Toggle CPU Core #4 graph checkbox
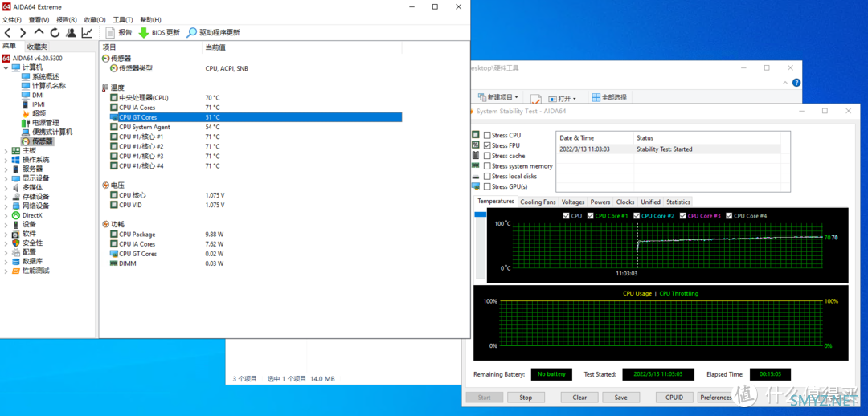Viewport: 868px width, 416px height. pos(729,216)
